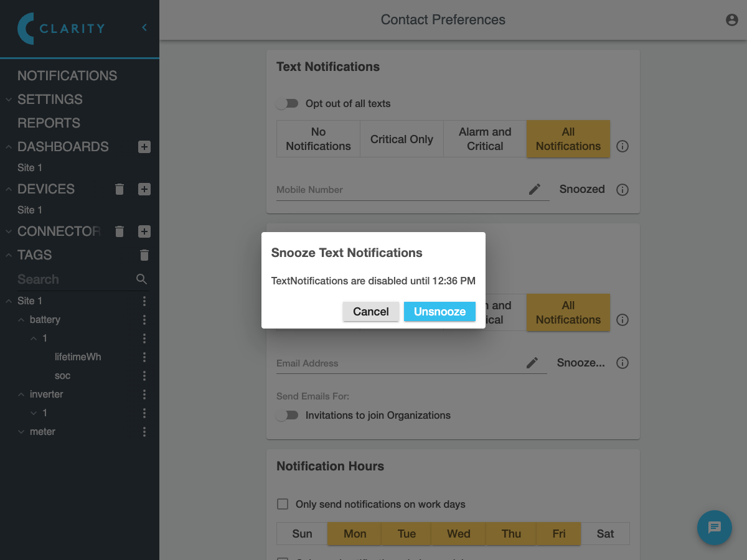
Task: Click the Devices trash delete icon
Action: (x=120, y=189)
